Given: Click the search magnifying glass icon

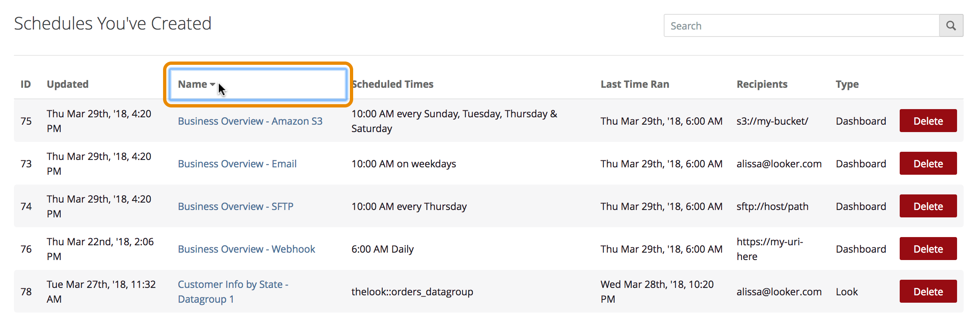Looking at the screenshot, I should (x=951, y=26).
